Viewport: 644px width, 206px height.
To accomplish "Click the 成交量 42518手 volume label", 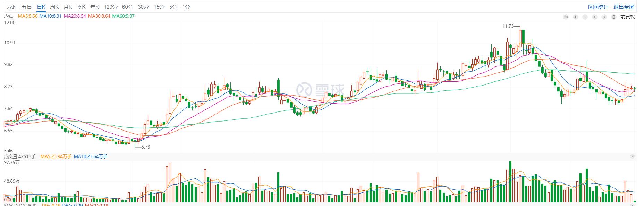I will coord(20,156).
